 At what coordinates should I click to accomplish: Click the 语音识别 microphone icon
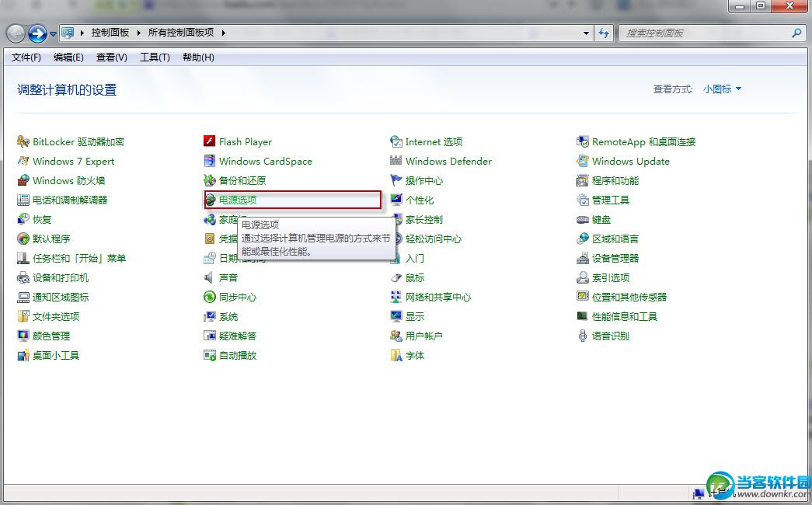[583, 336]
